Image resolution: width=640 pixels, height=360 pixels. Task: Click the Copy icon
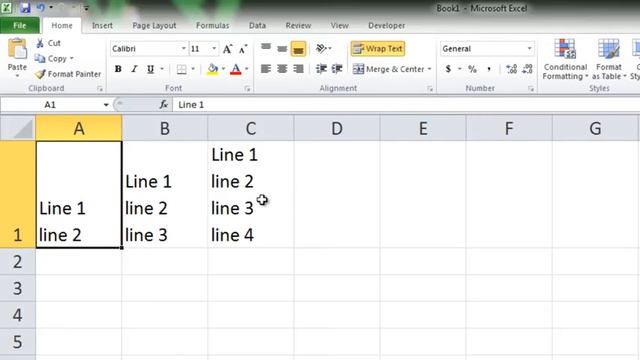(40, 58)
